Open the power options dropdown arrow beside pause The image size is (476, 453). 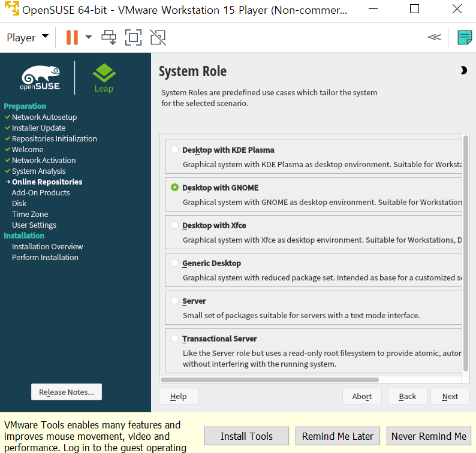[88, 37]
